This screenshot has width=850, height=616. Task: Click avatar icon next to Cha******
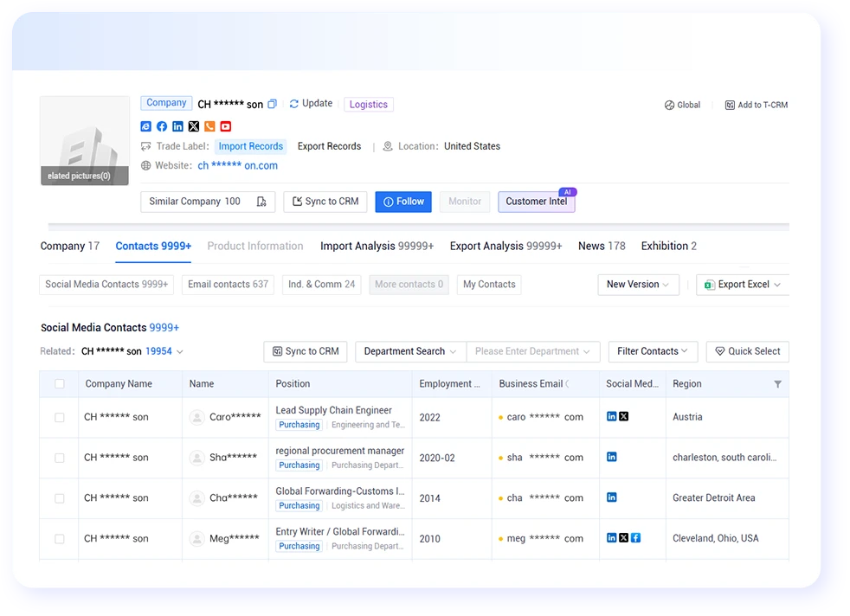pos(196,497)
